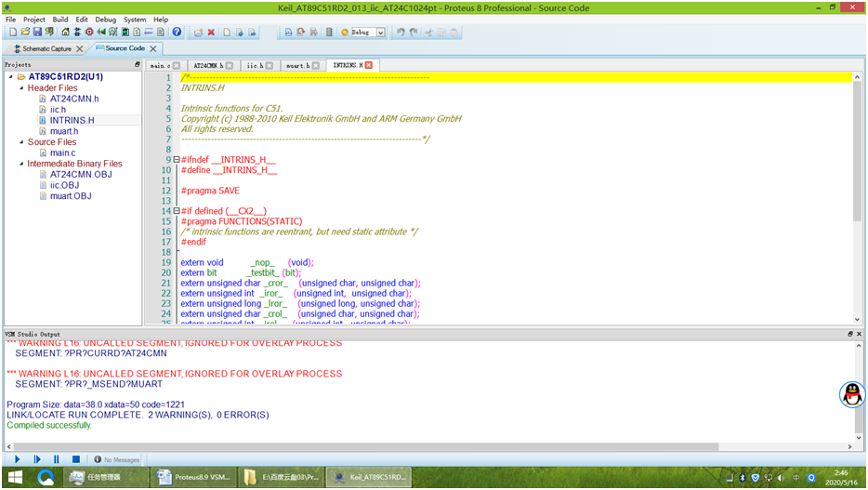The image size is (868, 490).
Task: Click the Open Project folder icon
Action: pos(25,33)
